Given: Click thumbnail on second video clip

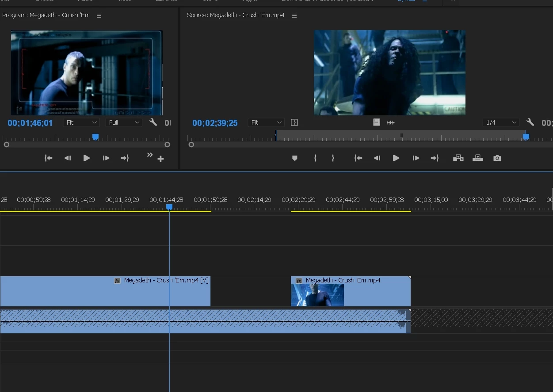Looking at the screenshot, I should 317,295.
